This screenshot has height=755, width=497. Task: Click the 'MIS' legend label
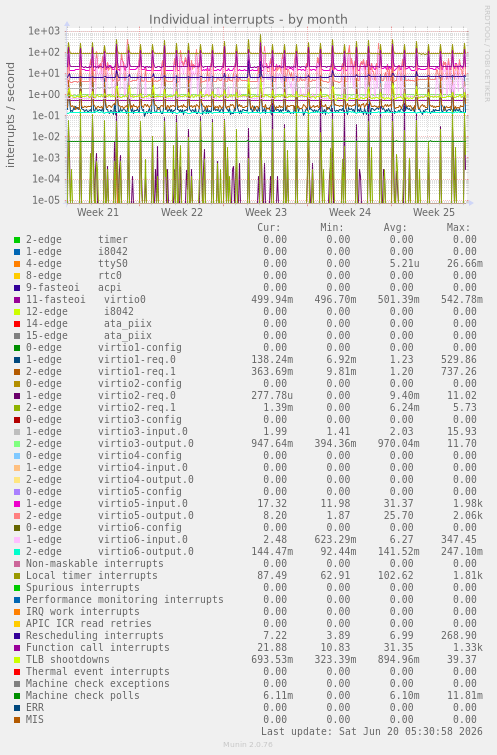35,719
